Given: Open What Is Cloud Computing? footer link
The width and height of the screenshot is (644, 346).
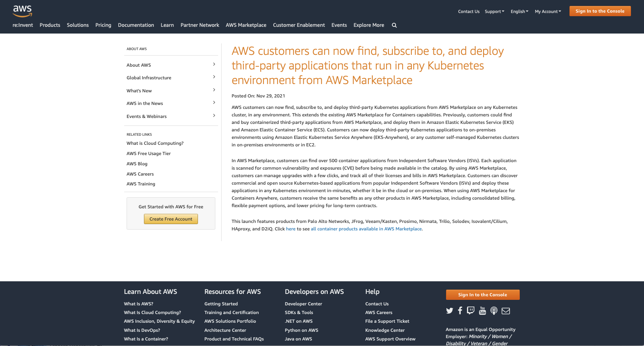Looking at the screenshot, I should (x=152, y=312).
